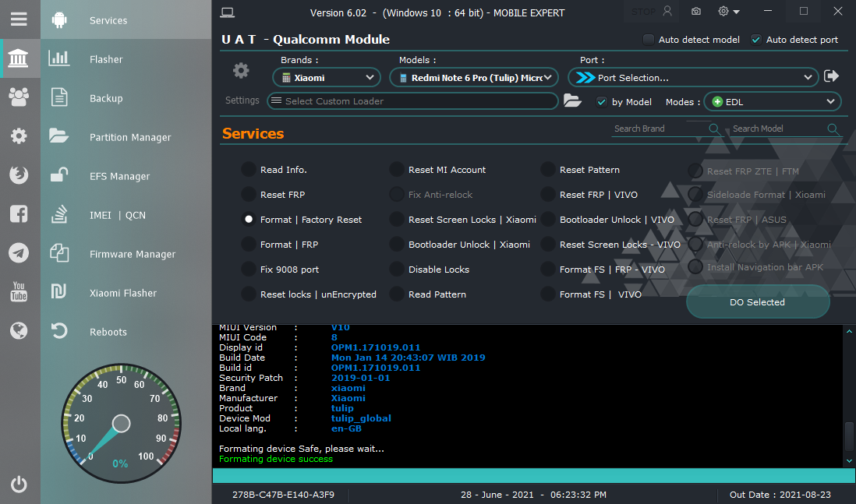856x504 pixels.
Task: Open the Port Selection dropdown
Action: coord(693,77)
